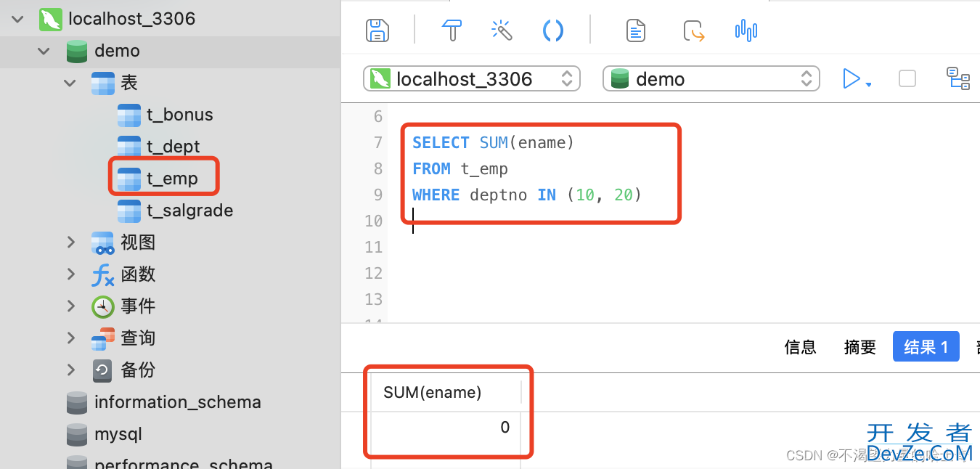Click the Beautify SQL magic wand icon
Screen dimensions: 980x469
502,30
